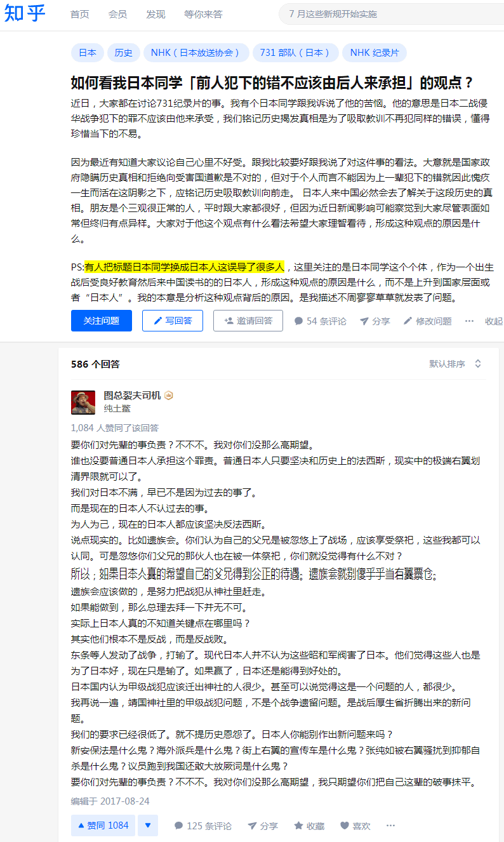This screenshot has width=504, height=842.
Task: Click the Zhihu 知乎 logo
Action: [25, 13]
